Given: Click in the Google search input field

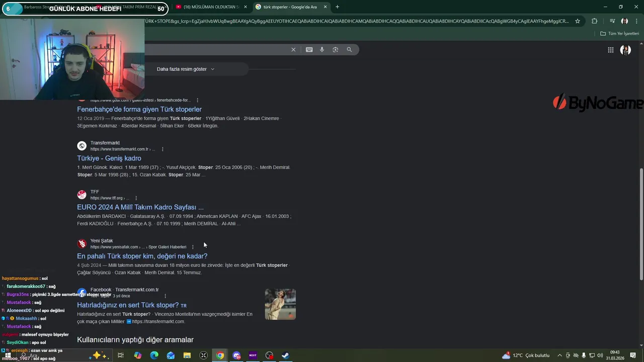Looking at the screenshot, I should (216, 50).
